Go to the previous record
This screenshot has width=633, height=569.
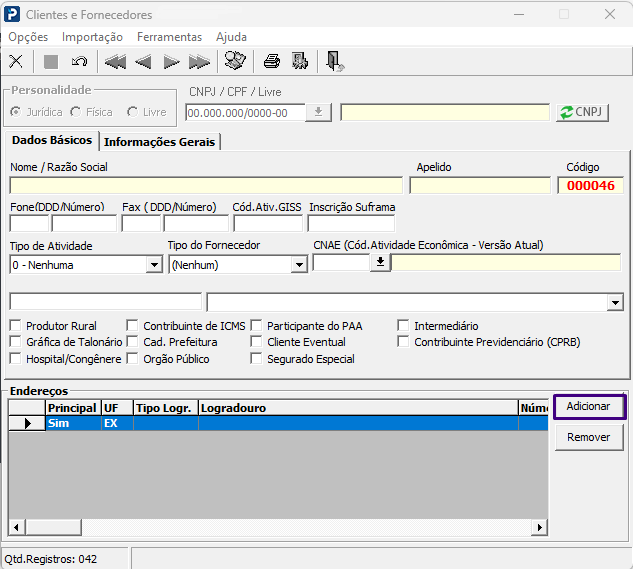point(143,62)
